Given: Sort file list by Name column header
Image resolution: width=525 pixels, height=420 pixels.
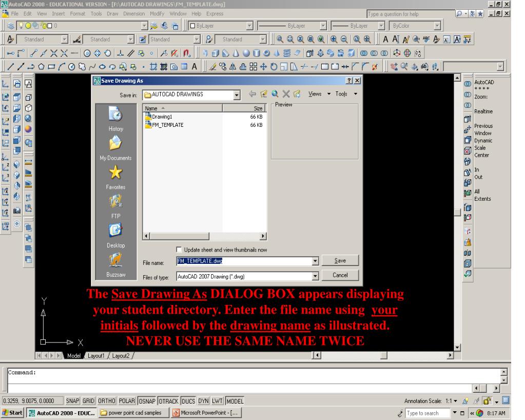Looking at the screenshot, I should [183, 108].
